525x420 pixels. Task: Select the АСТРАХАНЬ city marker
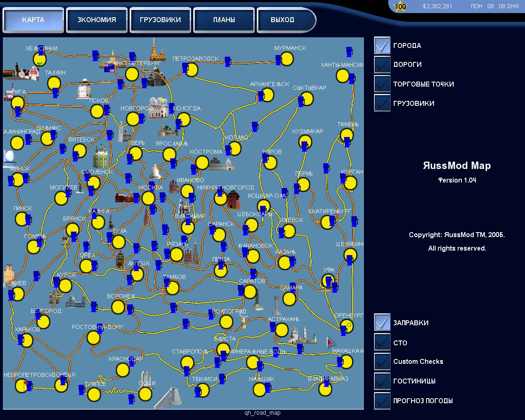click(282, 330)
